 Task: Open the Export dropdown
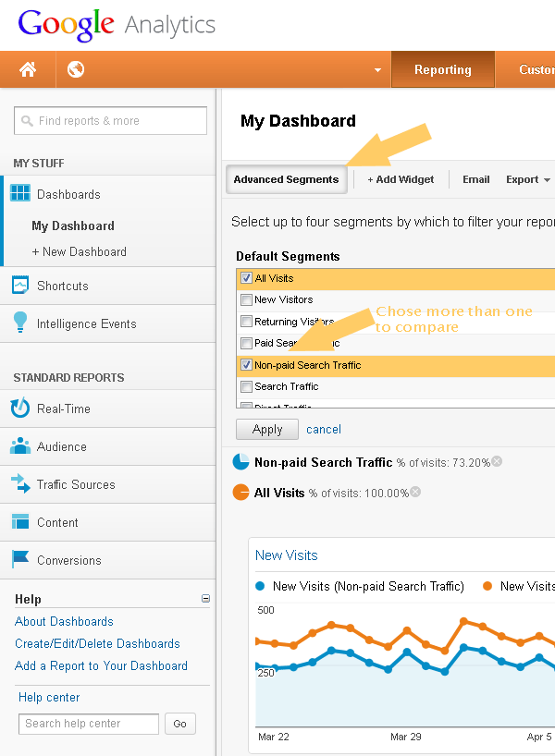pos(528,179)
